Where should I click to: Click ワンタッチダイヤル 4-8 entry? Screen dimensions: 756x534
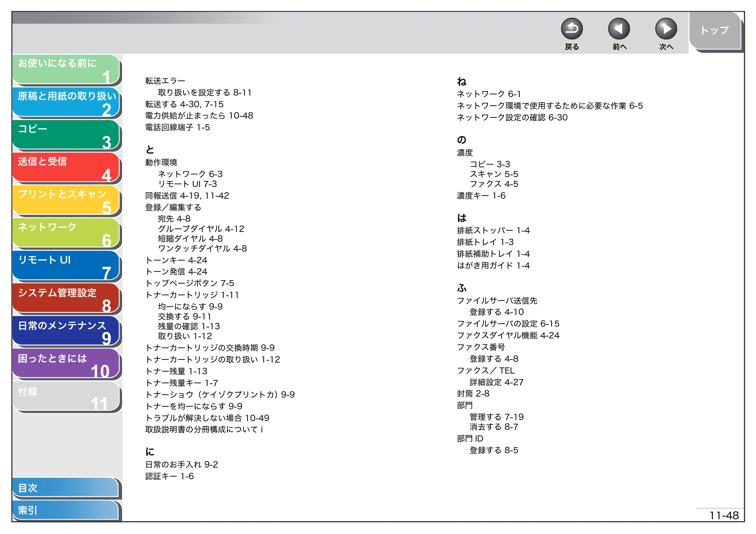pyautogui.click(x=203, y=248)
